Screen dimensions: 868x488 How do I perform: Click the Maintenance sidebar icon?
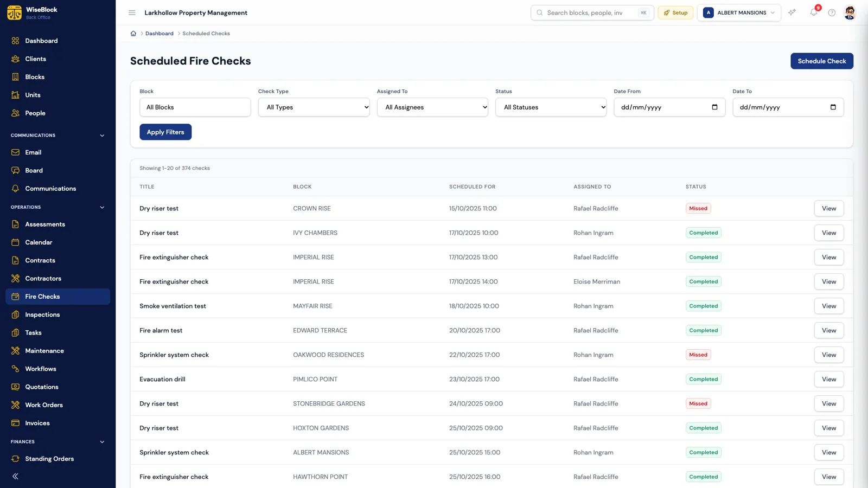(x=15, y=351)
